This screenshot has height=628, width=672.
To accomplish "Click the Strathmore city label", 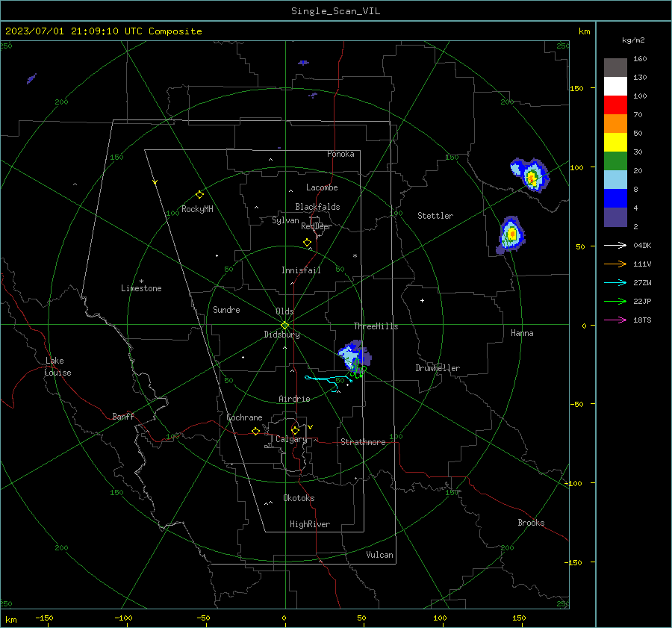I will [x=363, y=442].
